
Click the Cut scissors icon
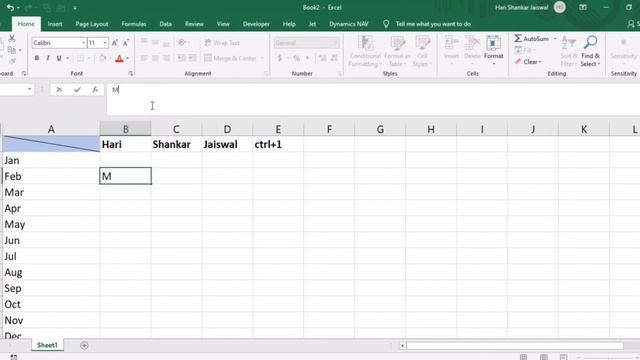tap(12, 38)
